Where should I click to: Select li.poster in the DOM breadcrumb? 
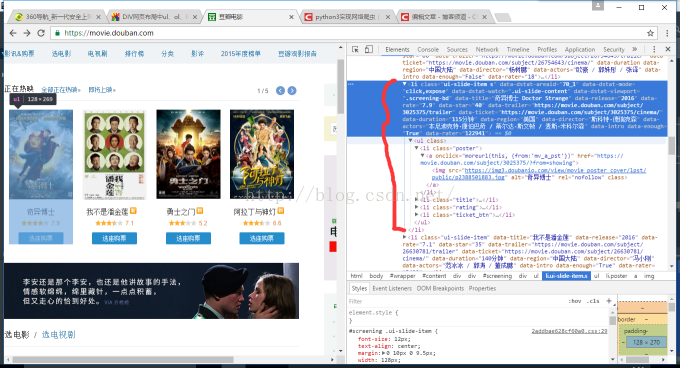(616, 276)
